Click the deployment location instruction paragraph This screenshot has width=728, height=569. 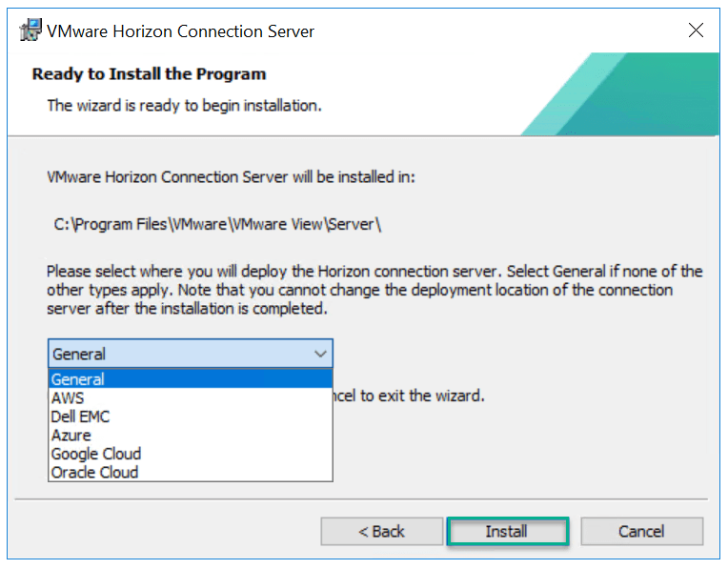(374, 291)
